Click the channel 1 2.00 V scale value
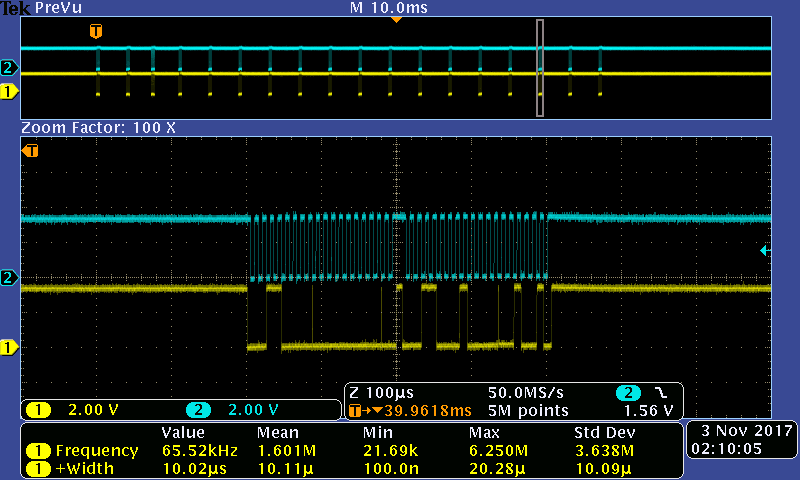This screenshot has width=800, height=480. pos(93,410)
